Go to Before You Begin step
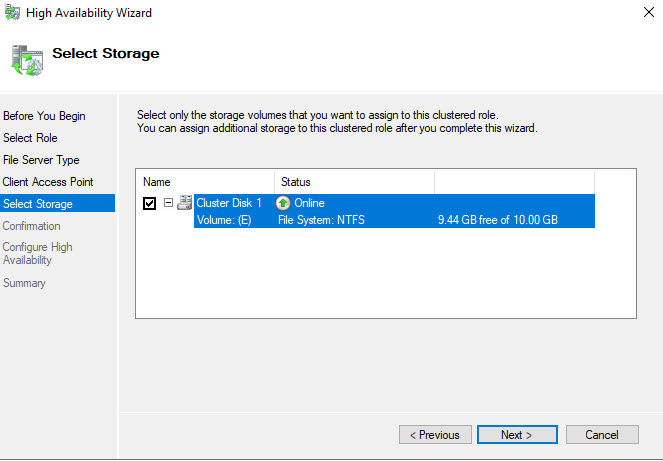This screenshot has height=461, width=663. coord(44,116)
